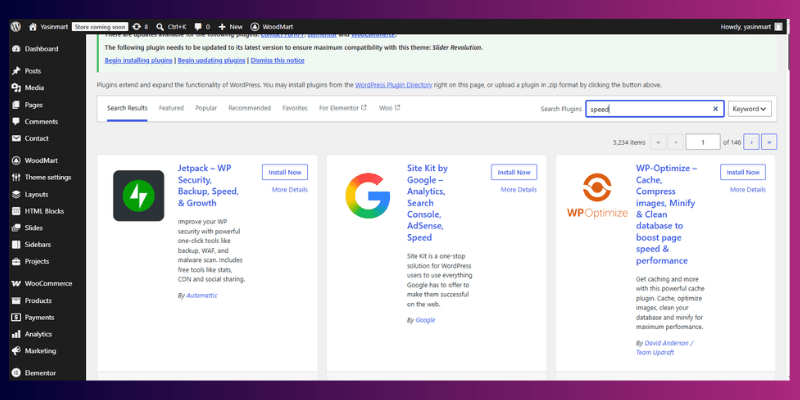The height and width of the screenshot is (400, 800).
Task: Switch to Featured plugins tab
Action: [171, 108]
